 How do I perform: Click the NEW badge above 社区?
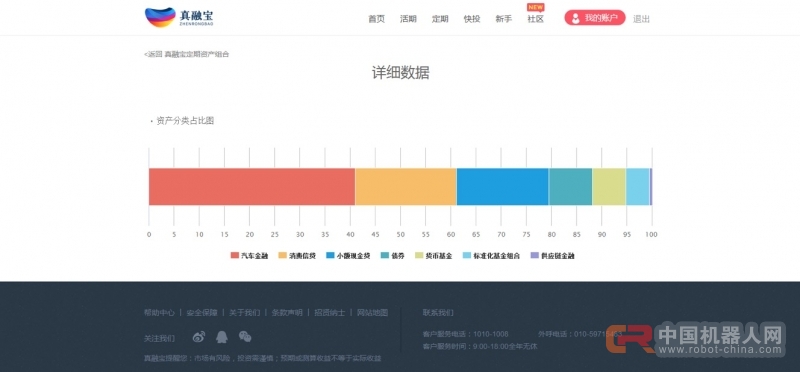pyautogui.click(x=536, y=7)
